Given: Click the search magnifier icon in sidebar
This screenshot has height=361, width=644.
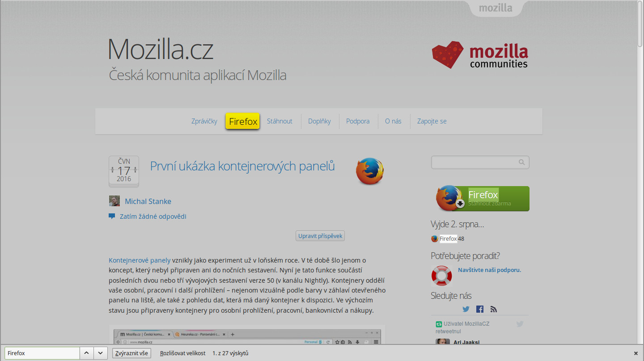Looking at the screenshot, I should point(522,162).
